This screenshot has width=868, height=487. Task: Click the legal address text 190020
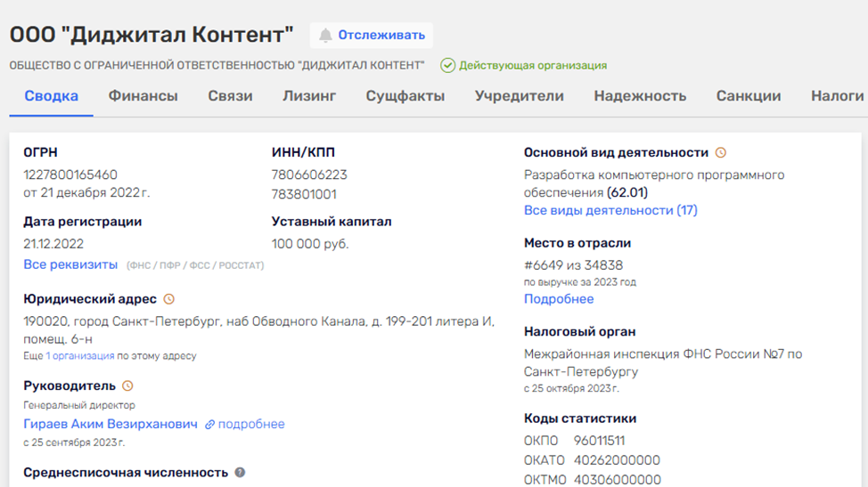pyautogui.click(x=258, y=330)
